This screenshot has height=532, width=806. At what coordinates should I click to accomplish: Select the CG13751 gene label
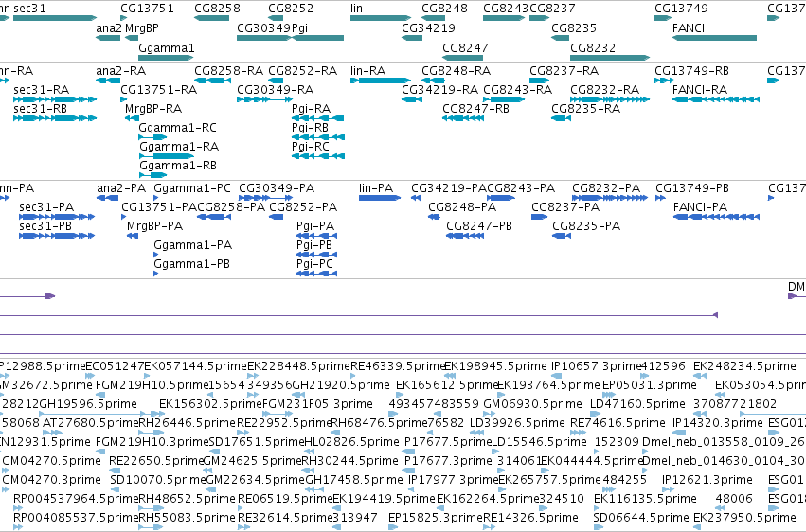[147, 9]
